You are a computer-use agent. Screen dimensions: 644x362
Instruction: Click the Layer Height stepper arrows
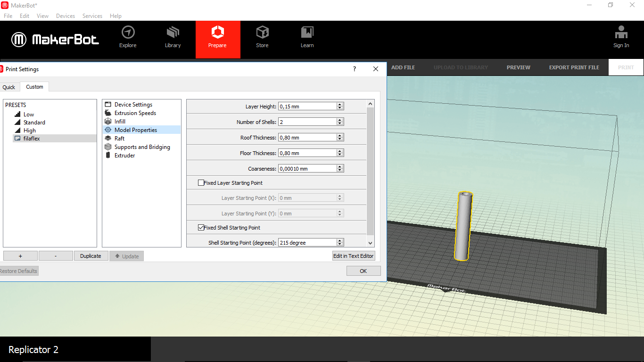coord(340,107)
